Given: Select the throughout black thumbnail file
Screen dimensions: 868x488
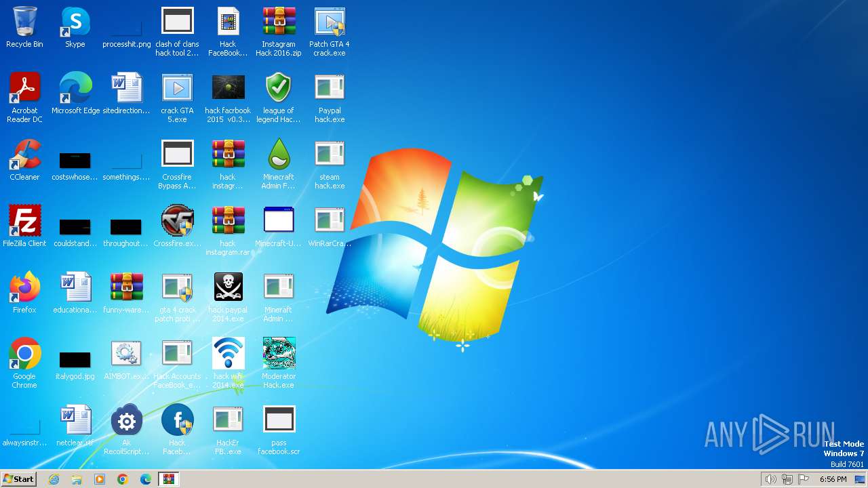Looking at the screenshot, I should pyautogui.click(x=126, y=227).
